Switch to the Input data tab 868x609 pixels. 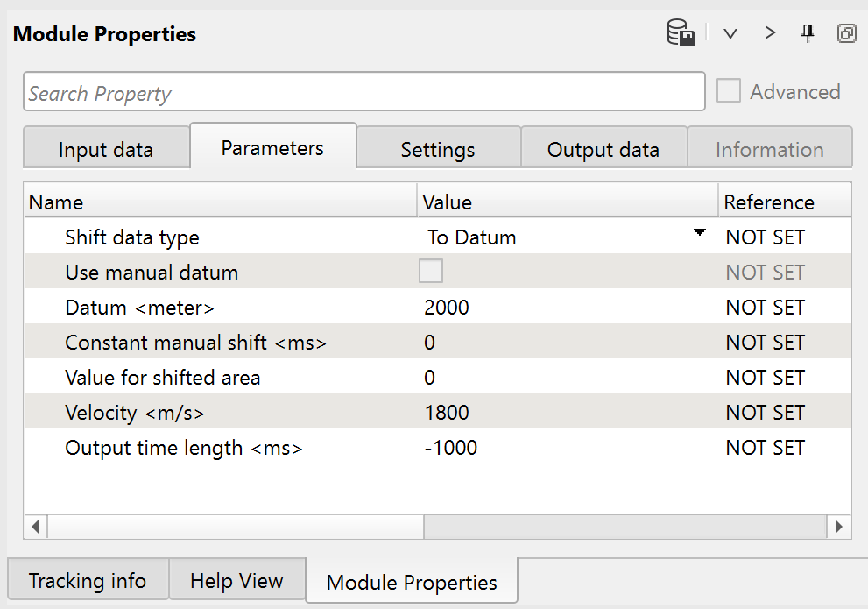click(105, 149)
